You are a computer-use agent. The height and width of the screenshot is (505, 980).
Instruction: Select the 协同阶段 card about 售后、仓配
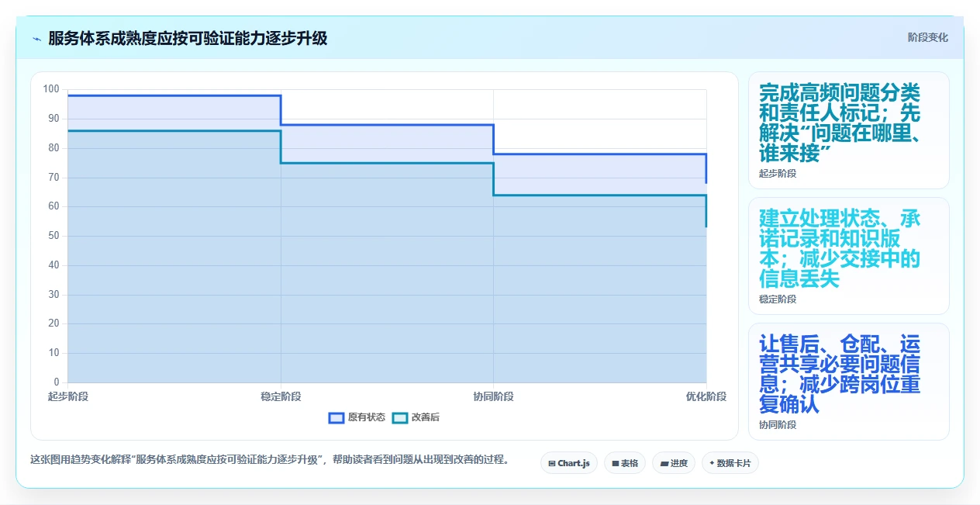coord(849,382)
